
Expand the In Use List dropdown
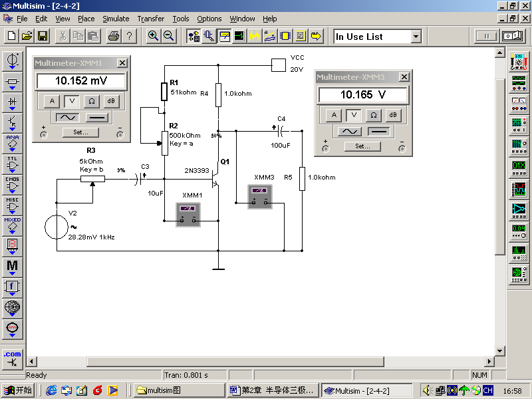pos(416,37)
